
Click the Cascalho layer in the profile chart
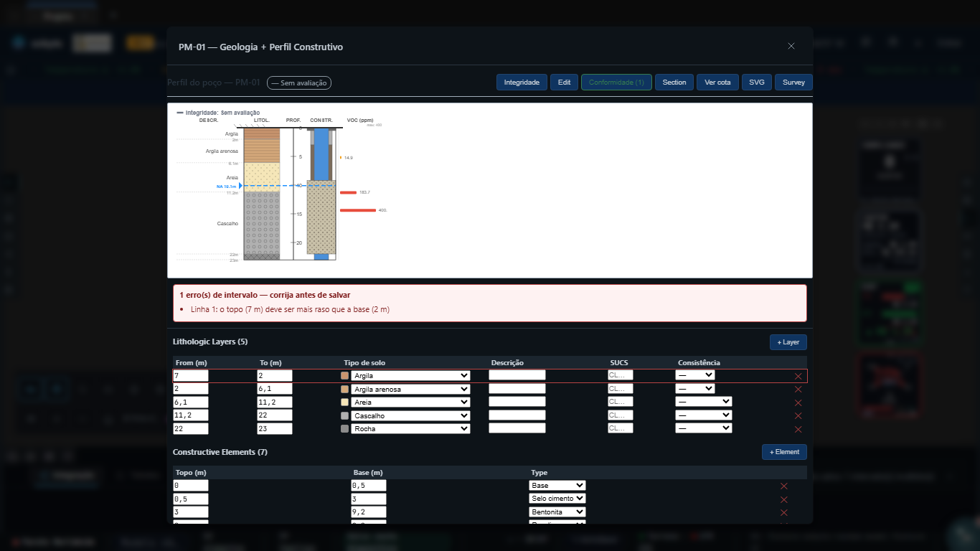pos(262,222)
